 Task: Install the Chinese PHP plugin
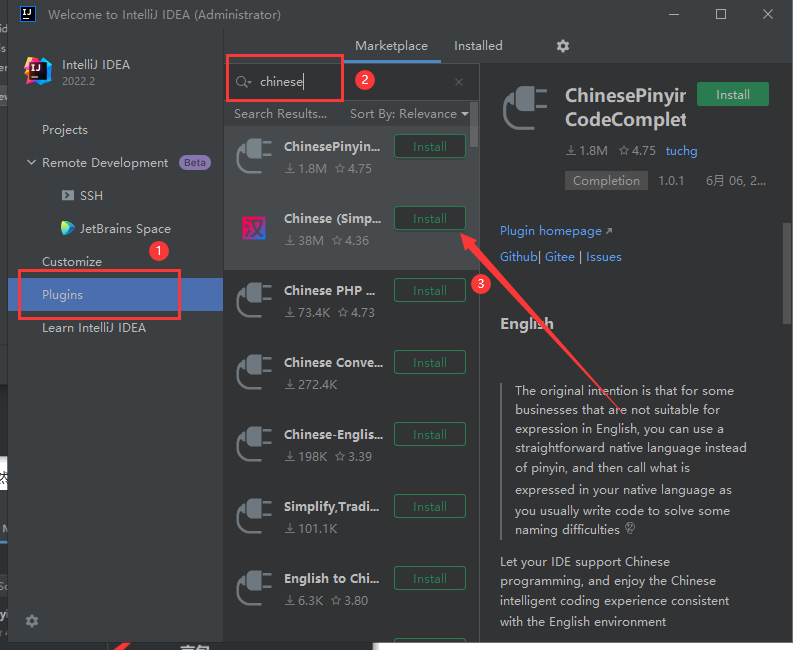pos(430,290)
